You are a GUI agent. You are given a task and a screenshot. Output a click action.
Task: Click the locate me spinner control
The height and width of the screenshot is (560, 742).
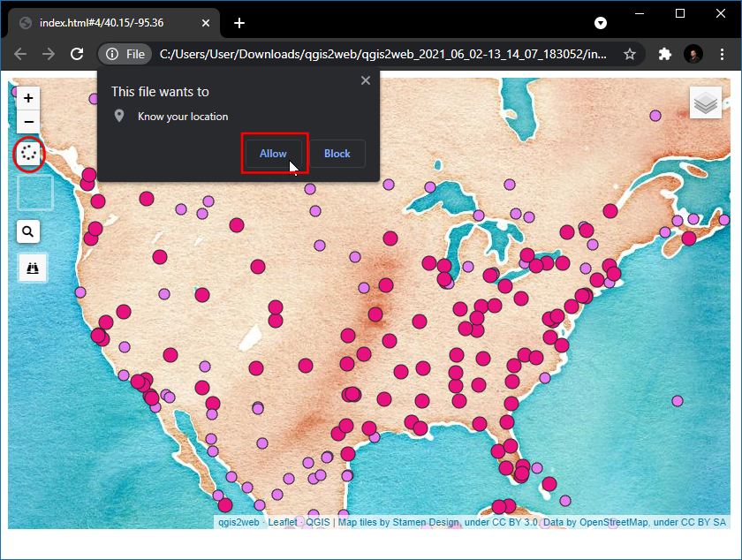click(28, 154)
